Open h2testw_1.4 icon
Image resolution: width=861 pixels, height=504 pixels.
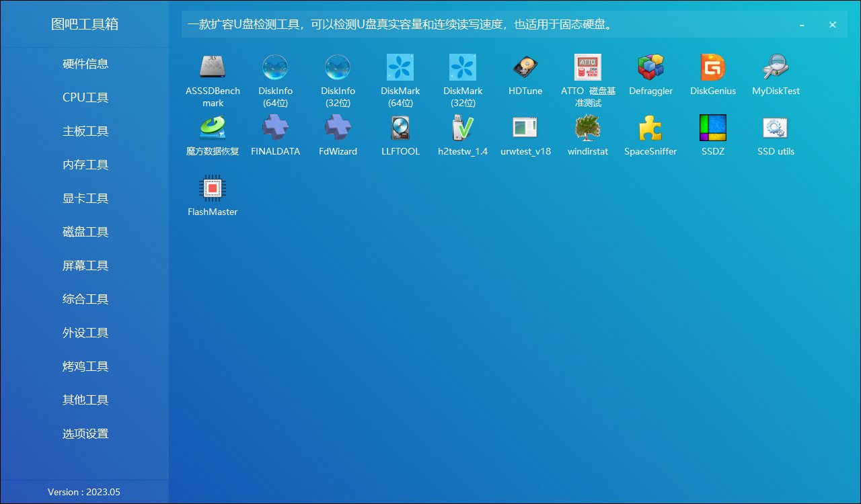point(463,128)
